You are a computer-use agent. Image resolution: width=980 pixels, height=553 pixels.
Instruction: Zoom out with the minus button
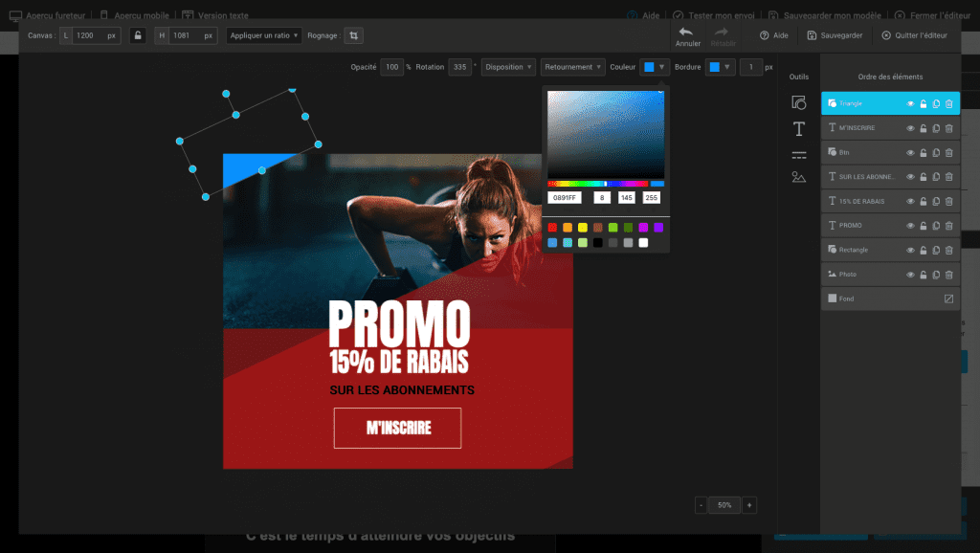(x=702, y=505)
